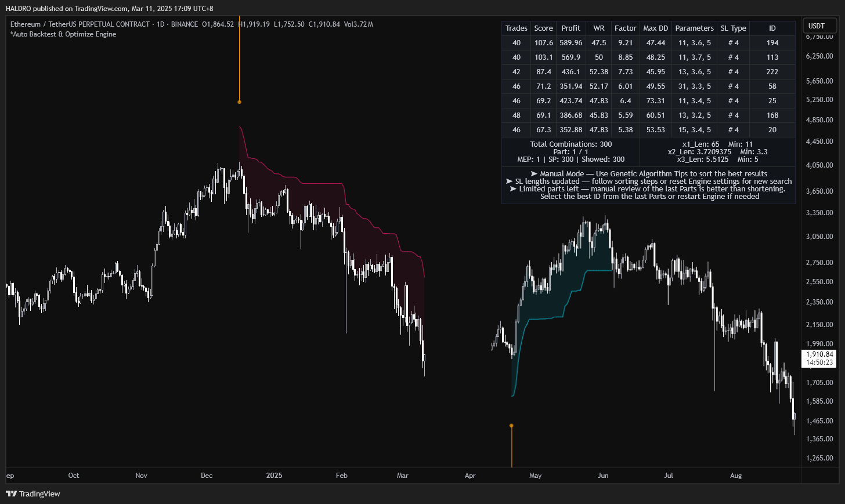Click the H1,919.19 high value
Viewport: 845px width, 504px height.
(x=254, y=24)
